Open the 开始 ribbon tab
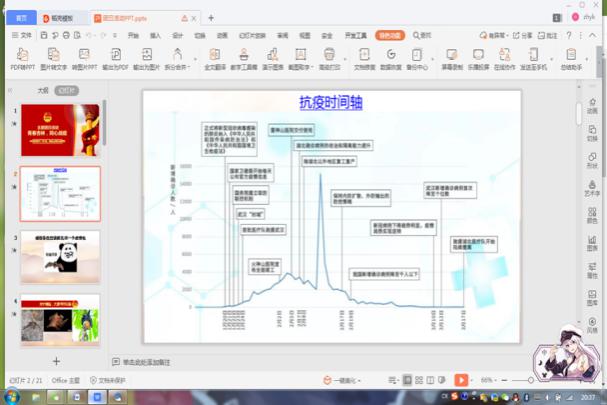Screen dimensions: 607x405 134,35
